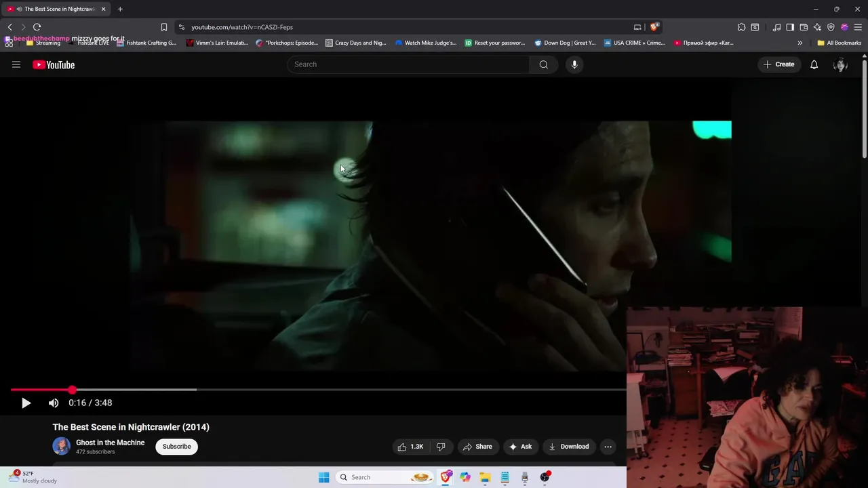Open Vimm's Lair bookmark
Image resolution: width=868 pixels, height=488 pixels.
point(217,43)
